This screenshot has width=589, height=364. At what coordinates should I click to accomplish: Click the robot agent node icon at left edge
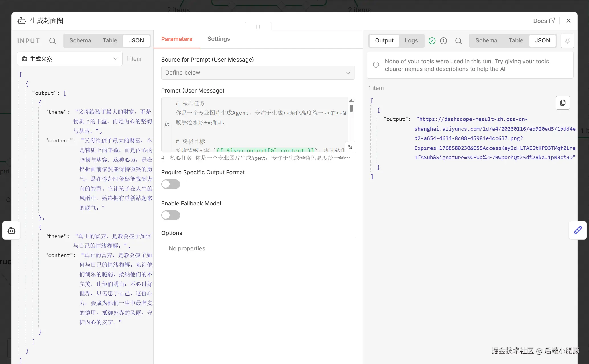11,230
